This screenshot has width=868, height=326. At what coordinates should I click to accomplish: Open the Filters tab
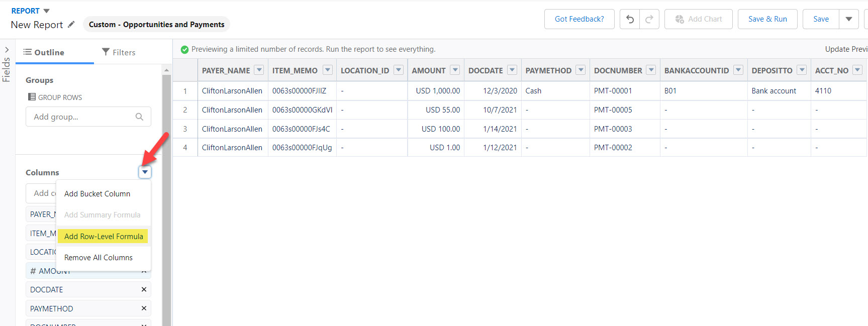point(119,52)
